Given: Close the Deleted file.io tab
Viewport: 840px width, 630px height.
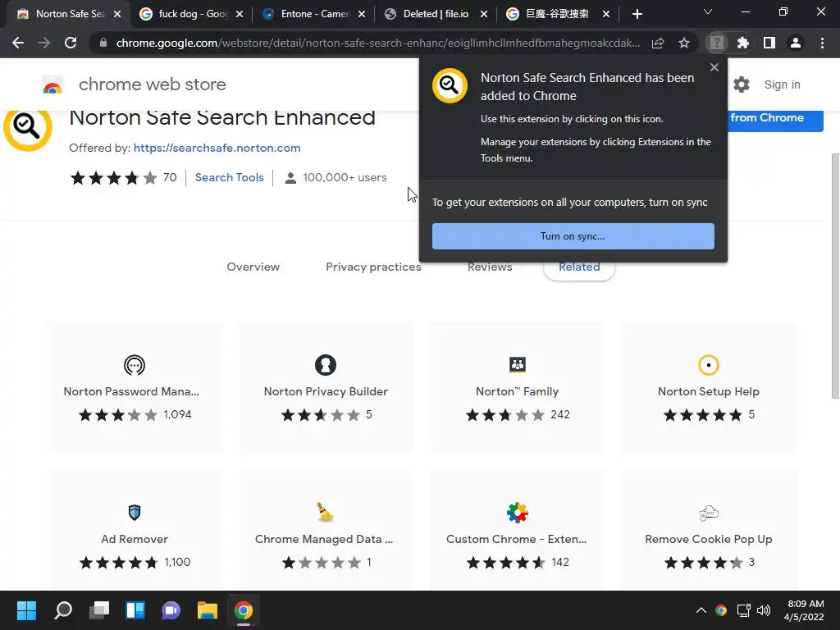Looking at the screenshot, I should [x=484, y=15].
